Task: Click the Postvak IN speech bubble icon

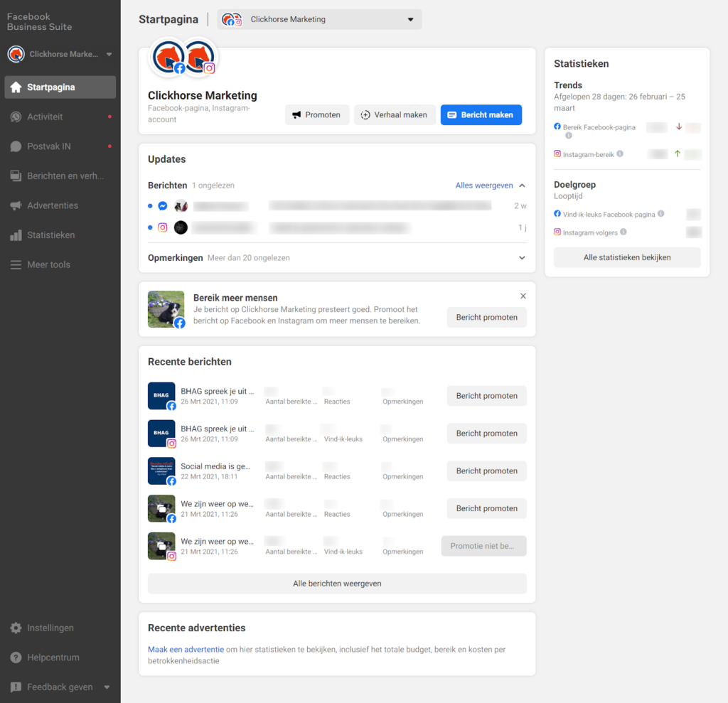Action: tap(16, 146)
